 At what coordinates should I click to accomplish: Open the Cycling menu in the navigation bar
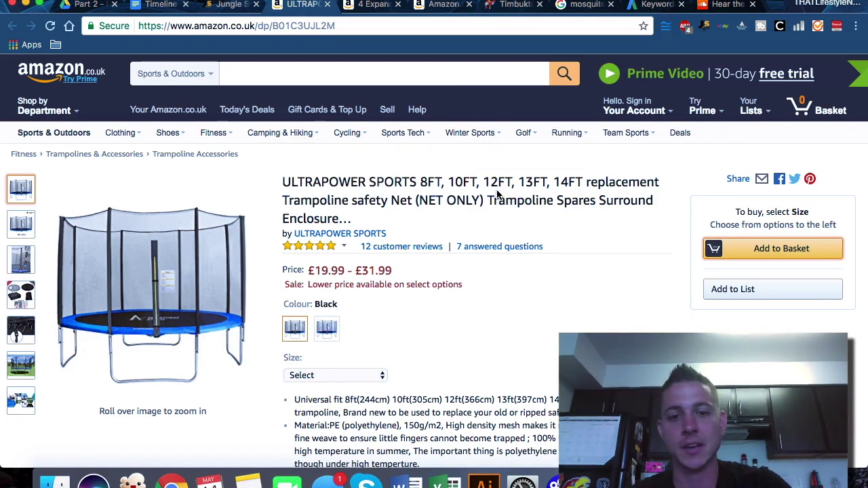click(x=350, y=133)
